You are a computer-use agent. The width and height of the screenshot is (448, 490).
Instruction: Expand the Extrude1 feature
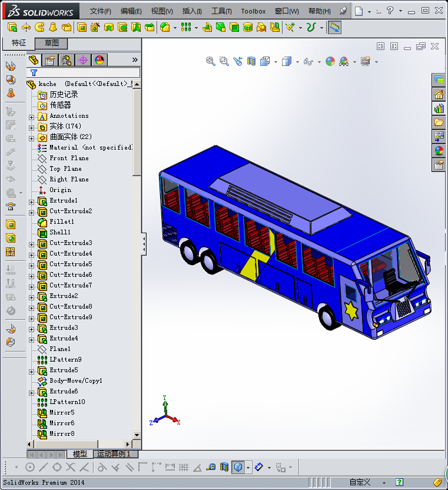click(31, 202)
